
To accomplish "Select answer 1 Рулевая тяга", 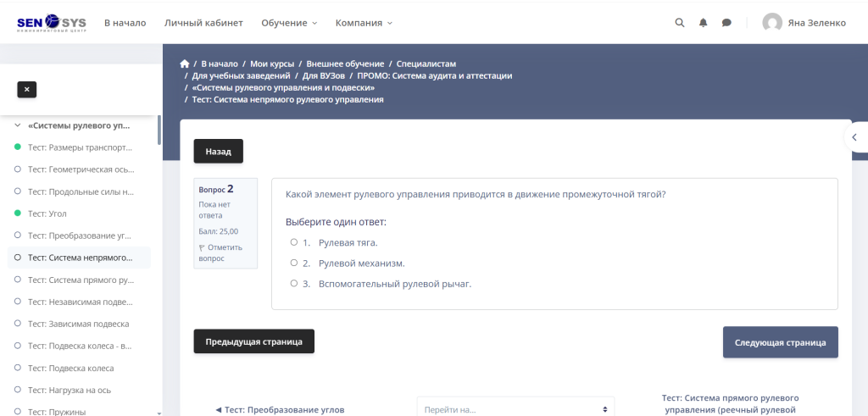I will tap(294, 241).
